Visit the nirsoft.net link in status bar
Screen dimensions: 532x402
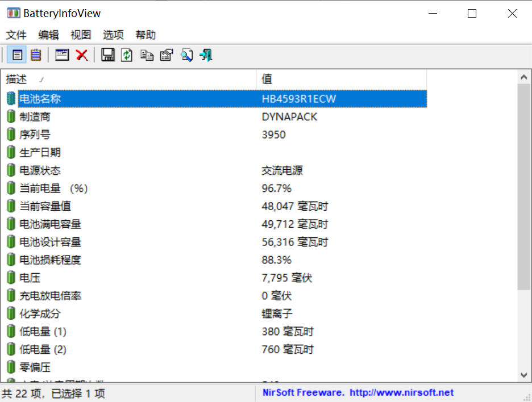pos(402,392)
